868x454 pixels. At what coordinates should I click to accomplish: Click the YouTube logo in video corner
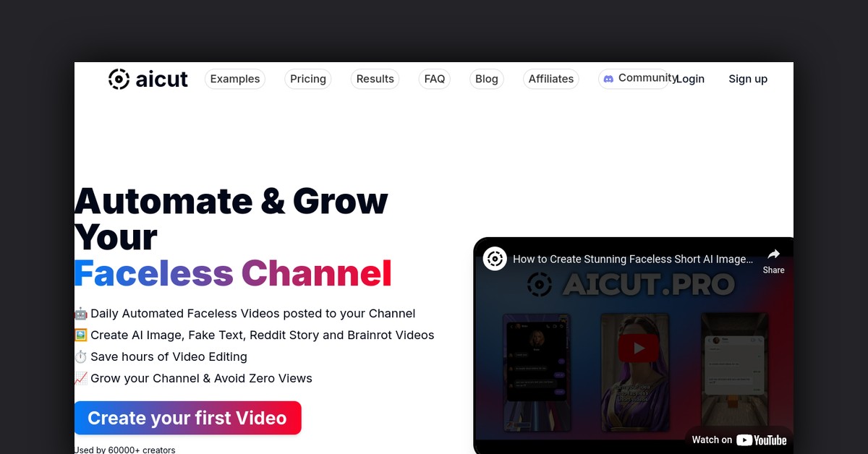[761, 440]
